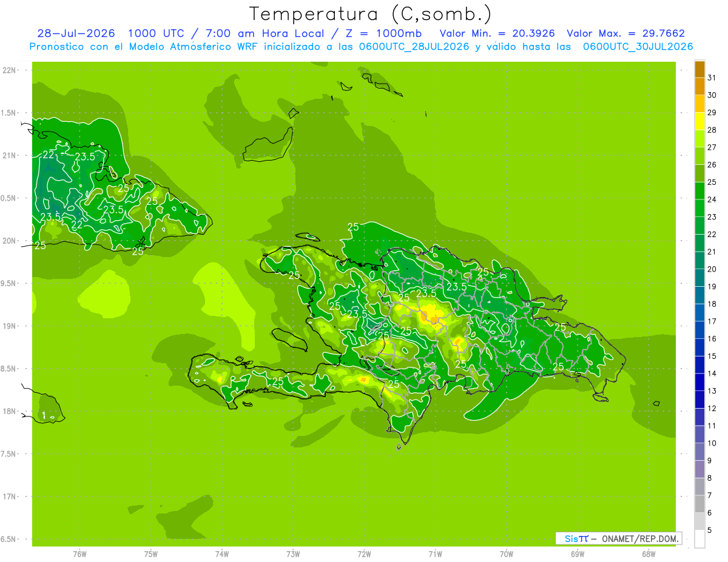Select the valid-until stamp "0600UTC_30JUL2026"
The image size is (728, 562).
638,47
